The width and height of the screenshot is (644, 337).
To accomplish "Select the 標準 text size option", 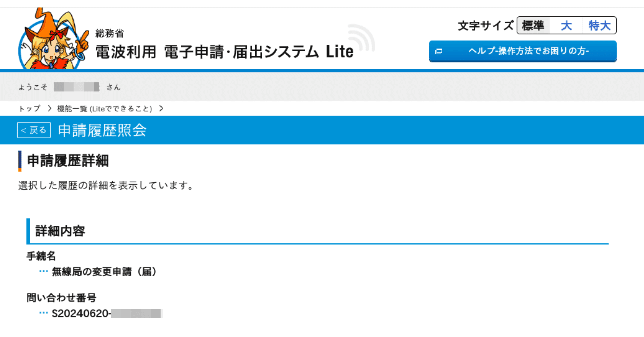I will (533, 25).
